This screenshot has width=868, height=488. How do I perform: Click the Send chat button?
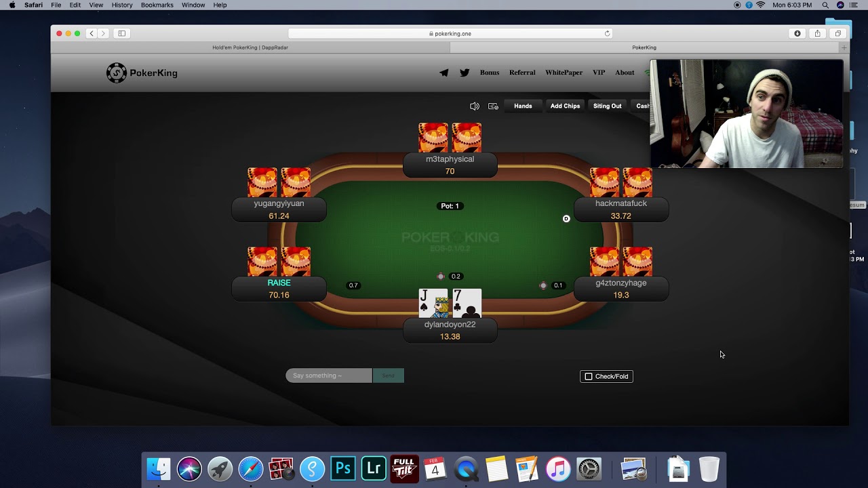[388, 375]
